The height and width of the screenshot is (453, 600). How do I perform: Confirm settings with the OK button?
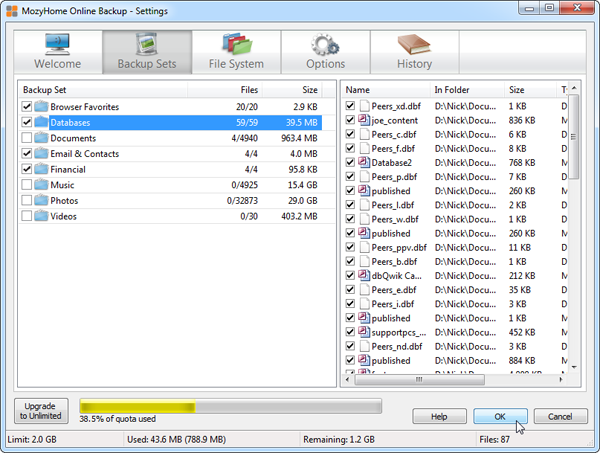(x=500, y=416)
